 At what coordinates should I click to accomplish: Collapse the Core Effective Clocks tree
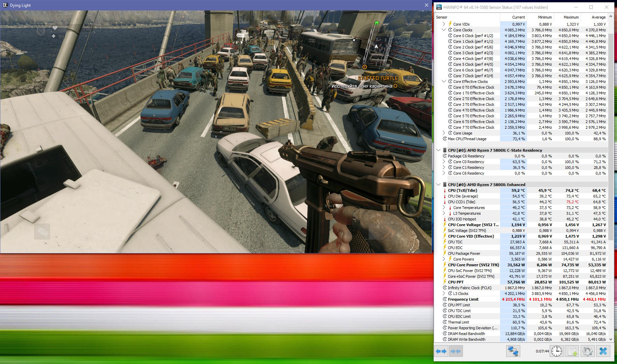[x=444, y=82]
